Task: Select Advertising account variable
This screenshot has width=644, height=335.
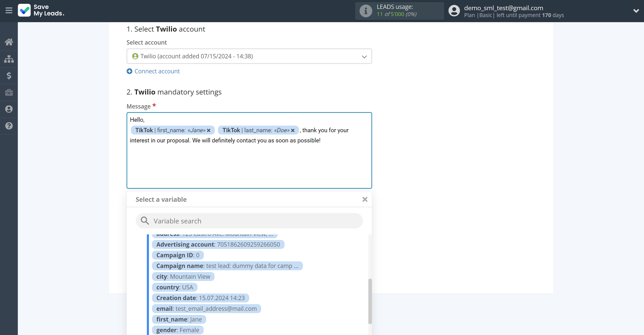Action: point(218,245)
